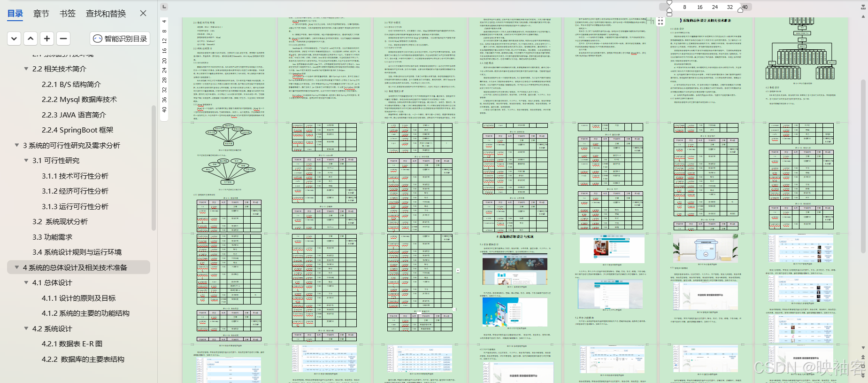Click the right indent marker near 40 on ruler
Image resolution: width=868 pixels, height=383 pixels.
(740, 9)
